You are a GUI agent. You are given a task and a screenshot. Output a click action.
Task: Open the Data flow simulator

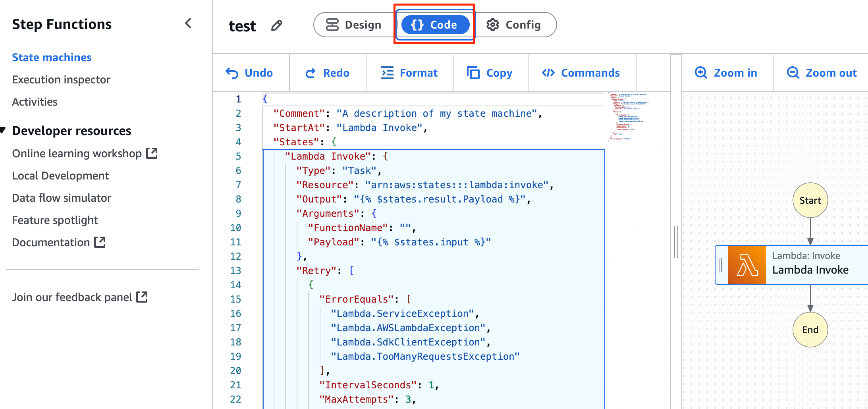[x=62, y=198]
